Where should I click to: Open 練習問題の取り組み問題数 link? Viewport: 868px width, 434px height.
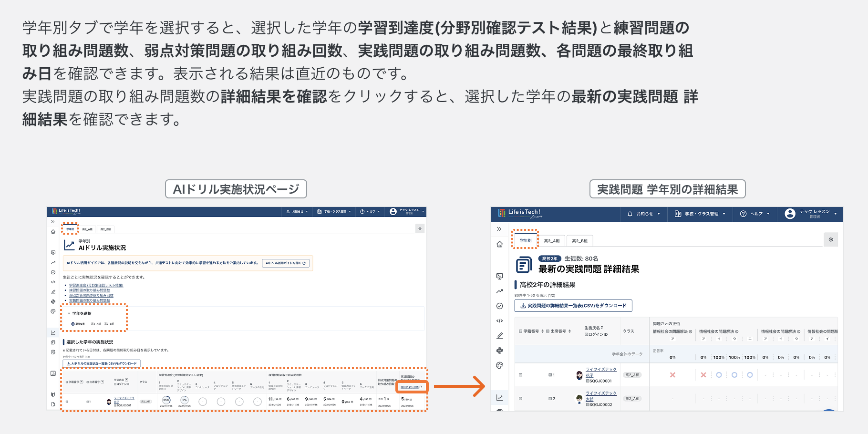point(90,290)
